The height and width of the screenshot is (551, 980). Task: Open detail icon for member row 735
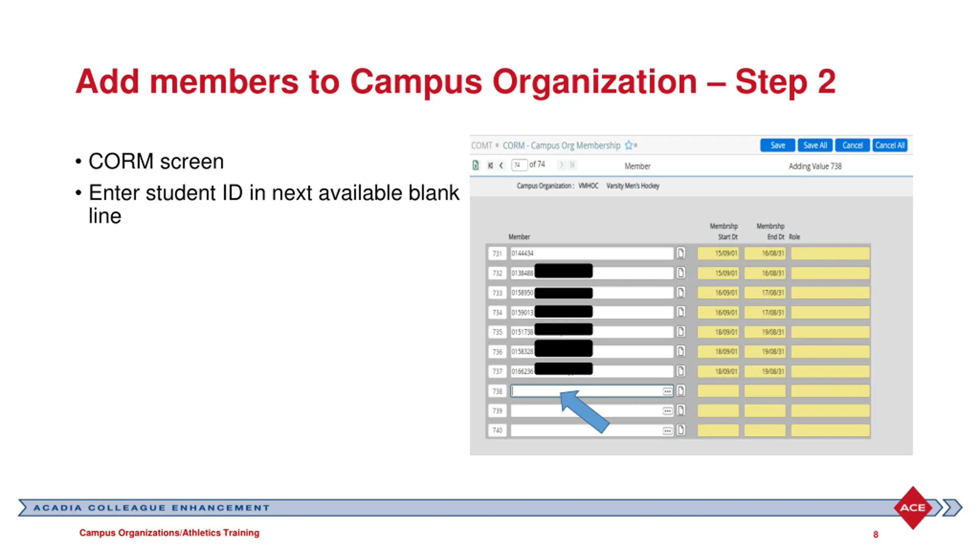point(681,331)
